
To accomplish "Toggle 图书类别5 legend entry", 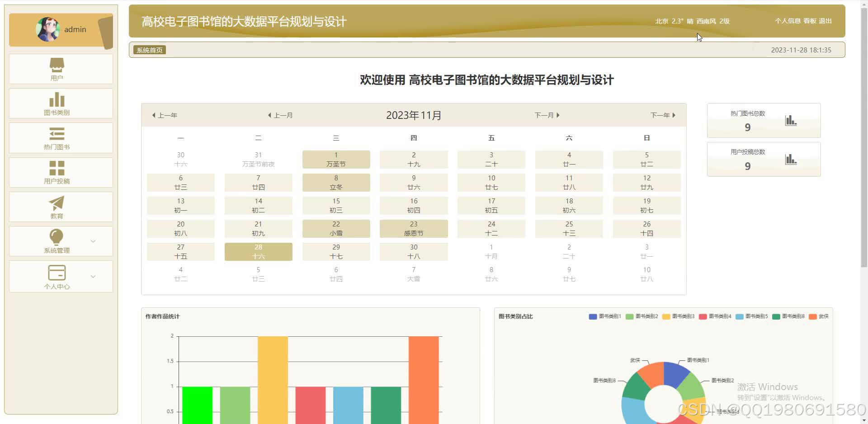I will [x=751, y=316].
